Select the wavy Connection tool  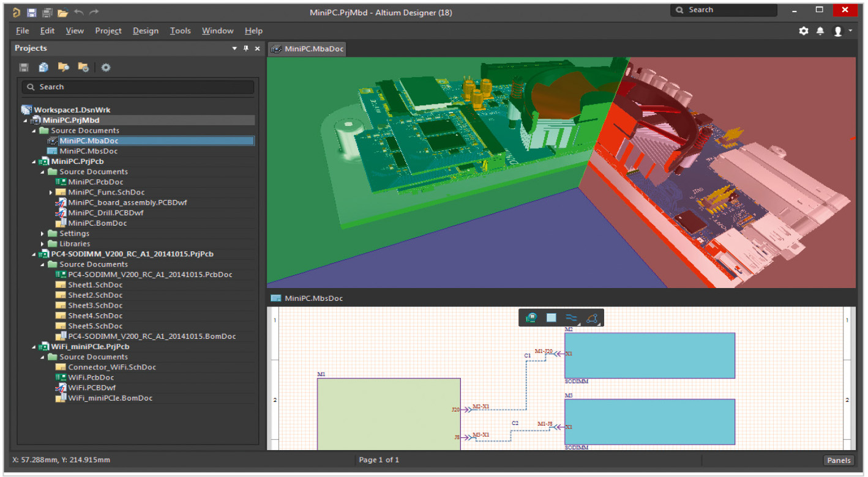point(571,317)
